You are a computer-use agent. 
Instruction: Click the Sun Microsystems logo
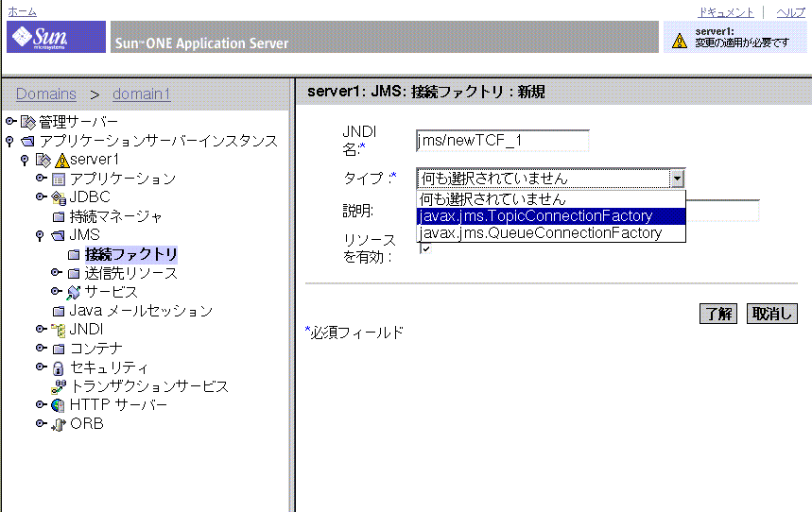(56, 37)
